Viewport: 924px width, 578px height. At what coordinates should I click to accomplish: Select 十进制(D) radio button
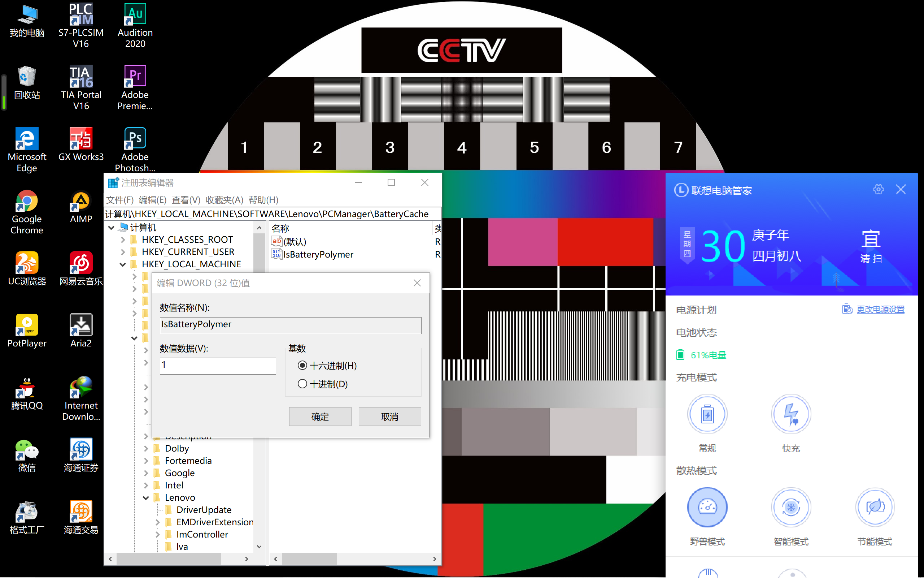tap(302, 384)
